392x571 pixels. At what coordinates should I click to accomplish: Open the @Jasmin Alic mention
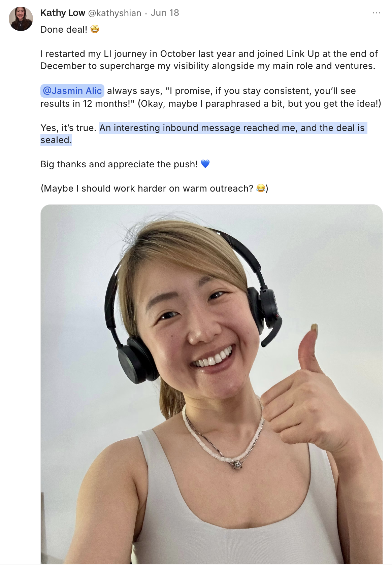72,91
